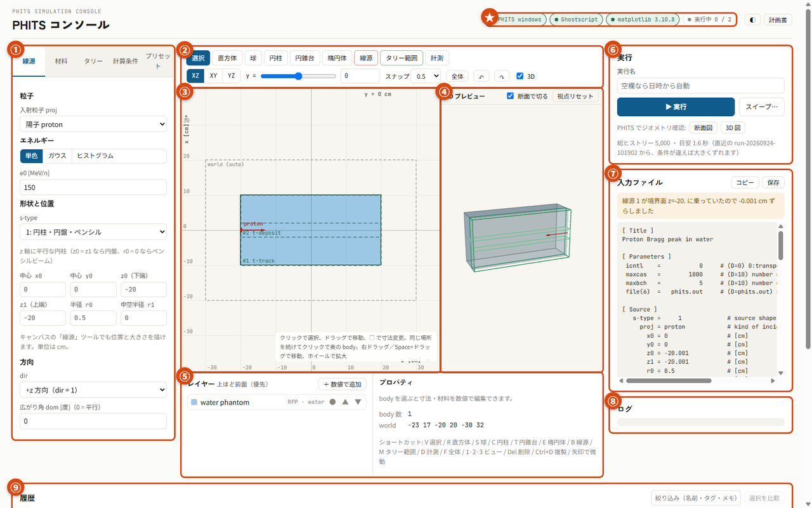812x508 pixels.
Task: Click the 実行名 input field
Action: pyautogui.click(x=700, y=86)
